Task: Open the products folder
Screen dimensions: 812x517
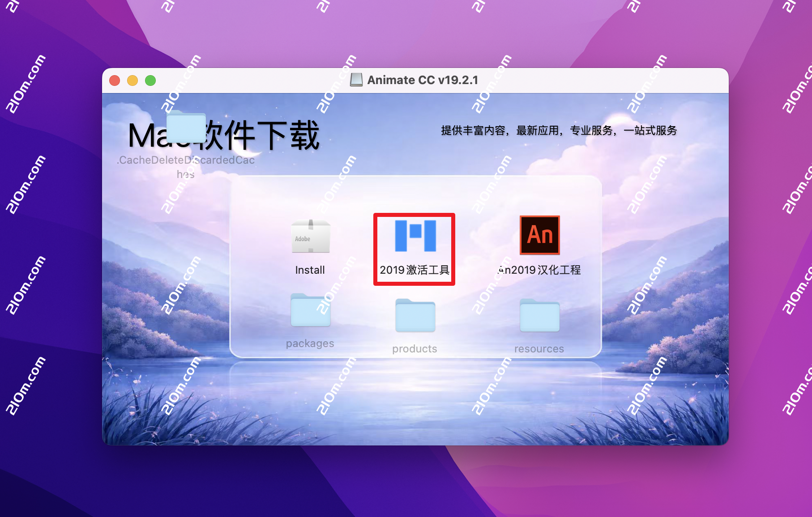Action: tap(414, 316)
